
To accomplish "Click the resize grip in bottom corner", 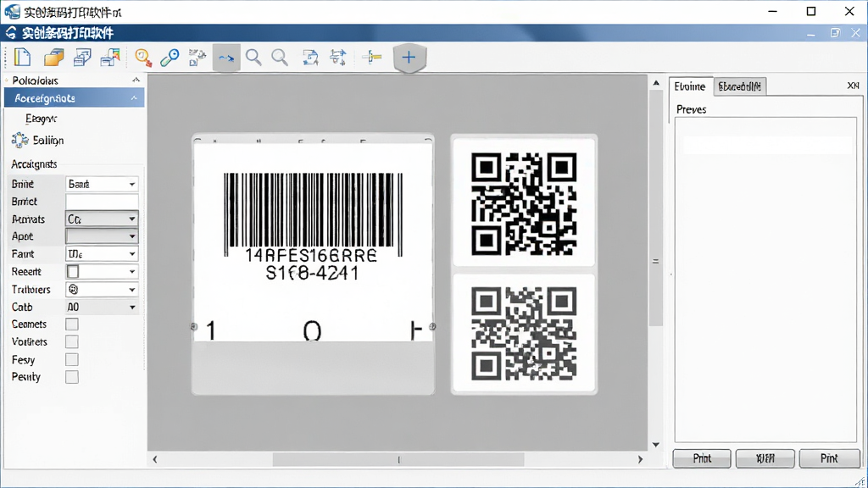I will pyautogui.click(x=861, y=482).
